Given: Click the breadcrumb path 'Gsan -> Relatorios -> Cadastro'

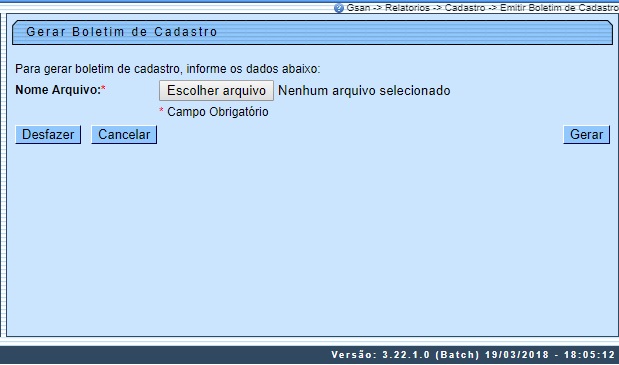Looking at the screenshot, I should 416,8.
